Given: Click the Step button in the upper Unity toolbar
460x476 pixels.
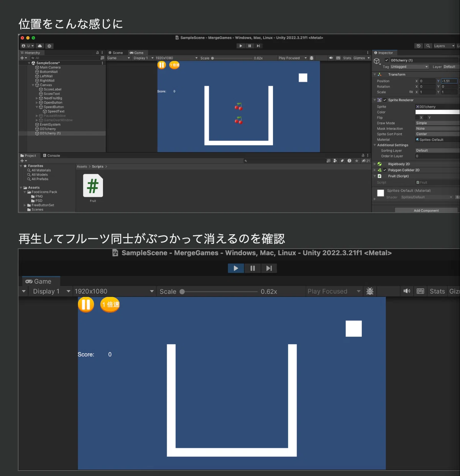Looking at the screenshot, I should click(x=258, y=46).
